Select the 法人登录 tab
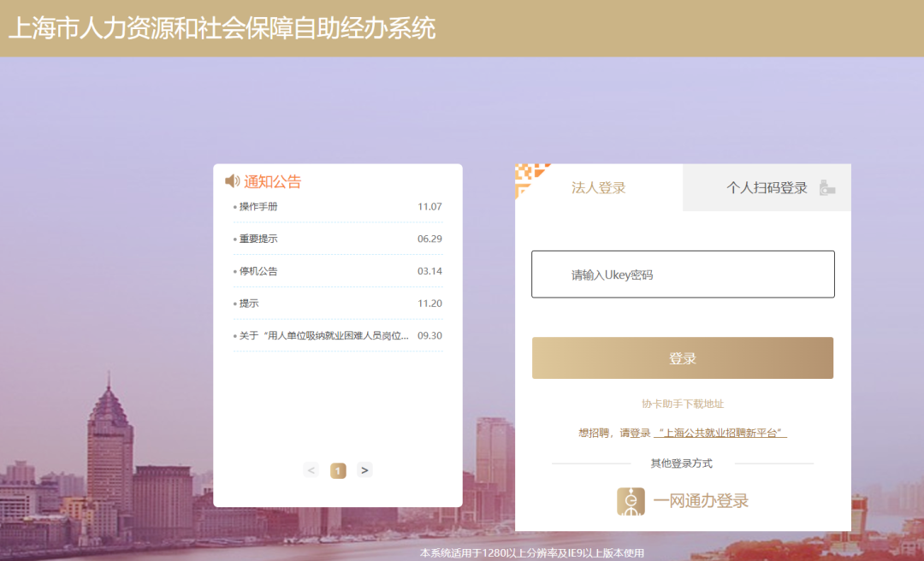The width and height of the screenshot is (924, 561). (599, 188)
